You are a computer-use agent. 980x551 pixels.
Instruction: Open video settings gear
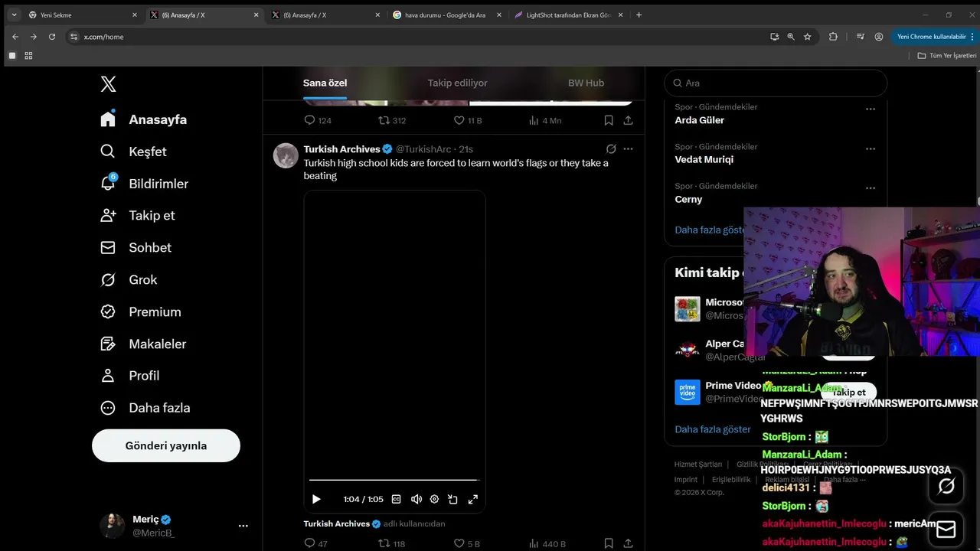(434, 499)
